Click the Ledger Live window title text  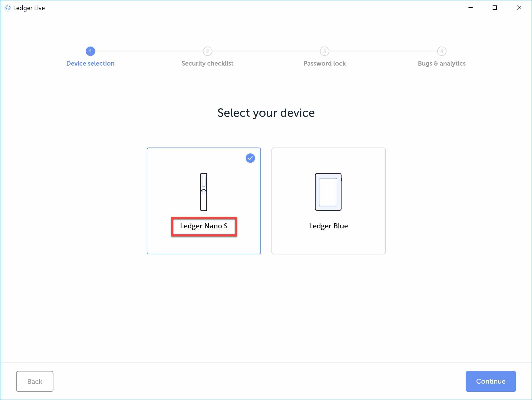(29, 8)
